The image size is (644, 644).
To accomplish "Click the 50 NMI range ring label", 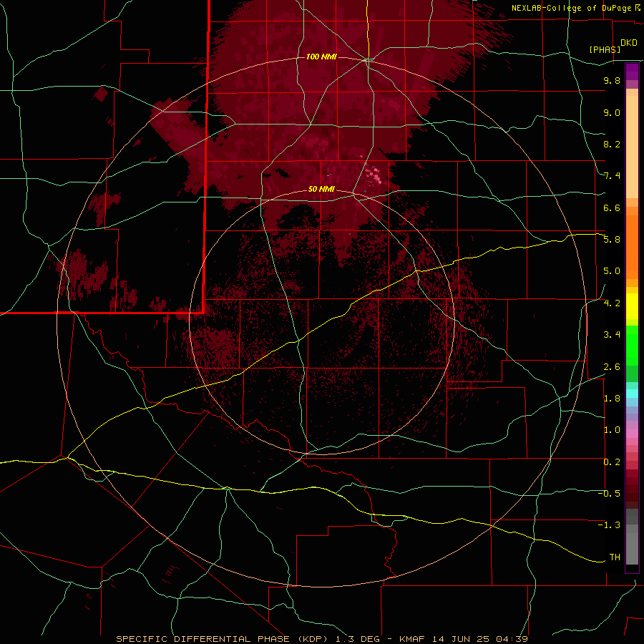I will coord(321,189).
